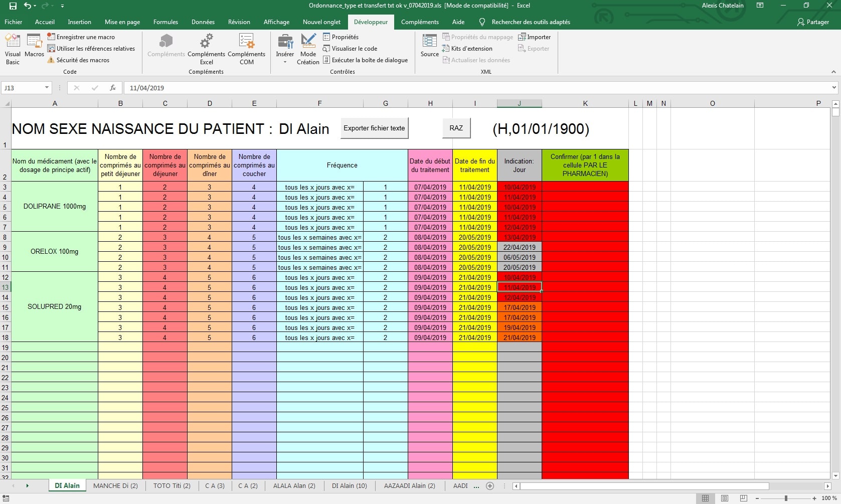
Task: Expand the formula bar
Action: point(834,88)
